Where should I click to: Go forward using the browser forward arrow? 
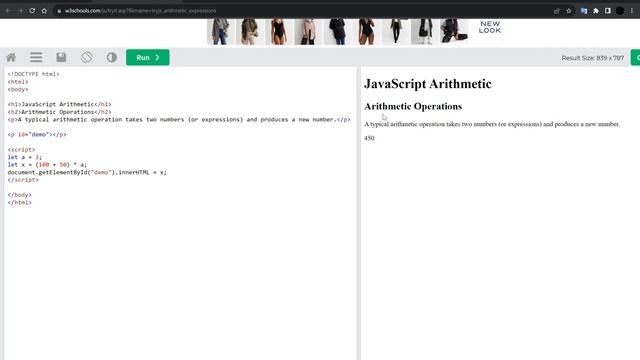20,11
